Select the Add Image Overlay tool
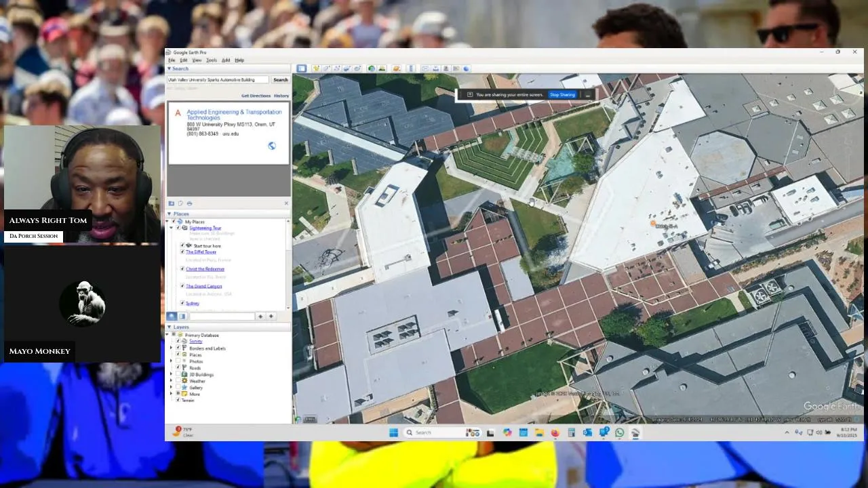Screen dimensions: 868x488 click(x=347, y=68)
